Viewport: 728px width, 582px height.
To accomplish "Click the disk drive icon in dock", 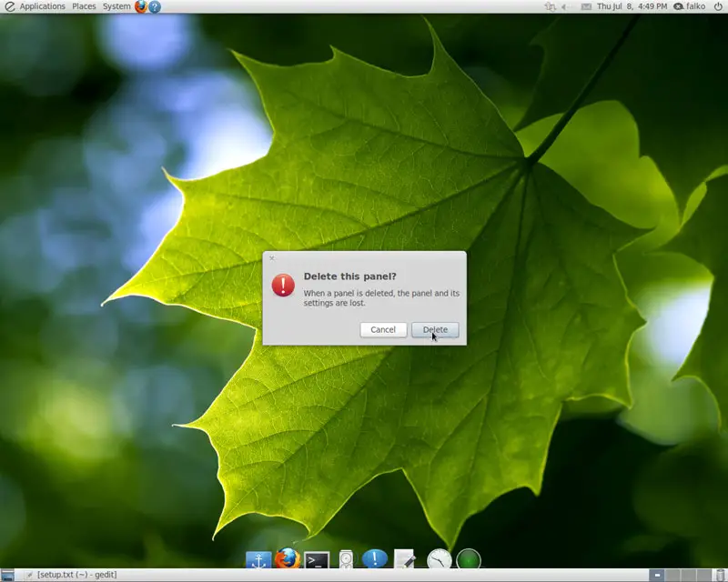I will [346, 559].
